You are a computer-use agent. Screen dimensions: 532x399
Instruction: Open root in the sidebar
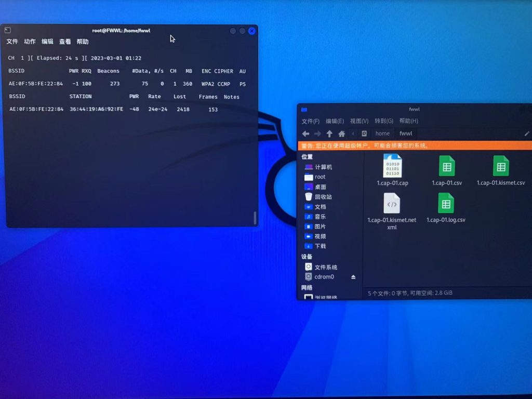click(315, 177)
